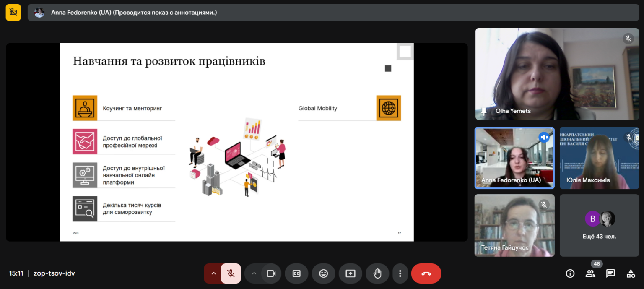Viewport: 644px width, 289px height.
Task: Unmute the microphone button
Action: coord(231,273)
